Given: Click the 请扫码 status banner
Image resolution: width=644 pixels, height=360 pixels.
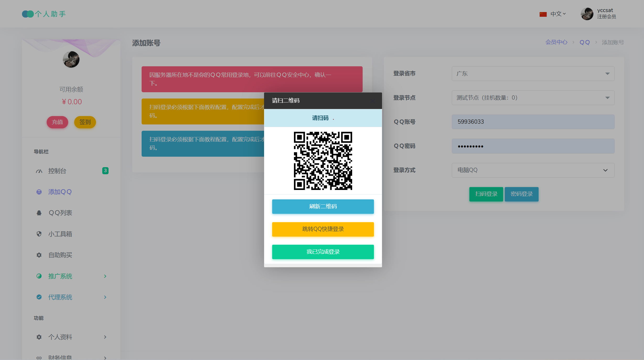Looking at the screenshot, I should [x=323, y=118].
